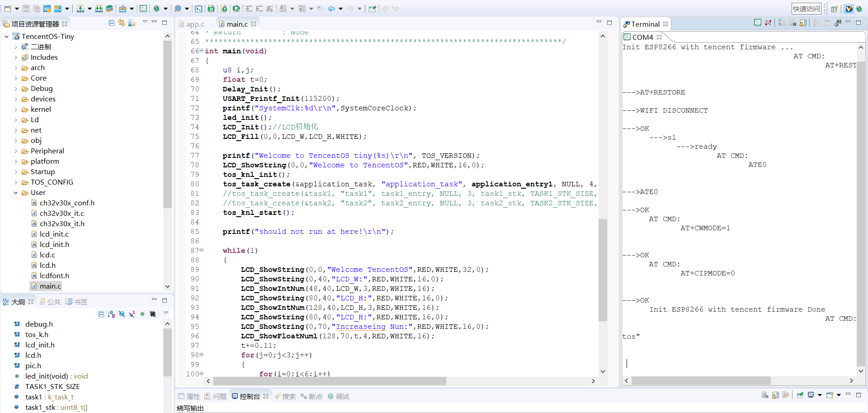Click the search magnifier toolbar icon

(x=178, y=9)
